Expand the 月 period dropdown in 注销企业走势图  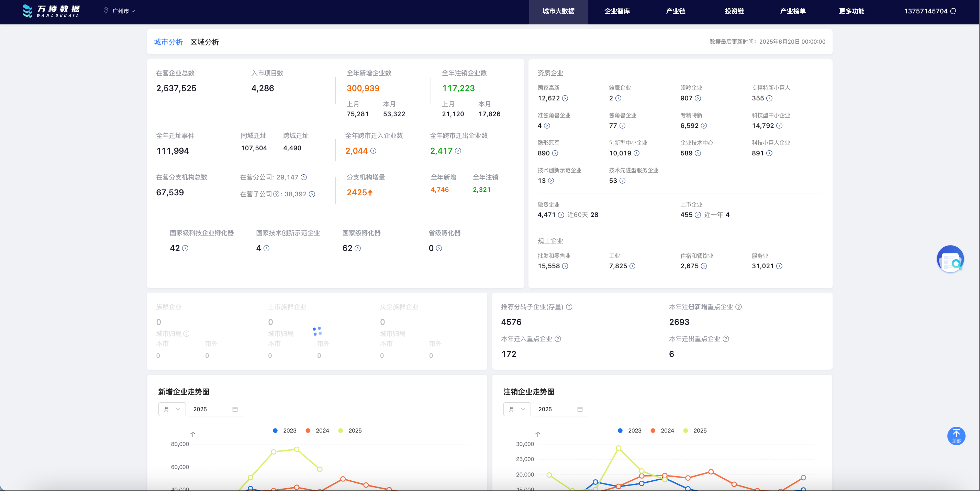point(517,409)
